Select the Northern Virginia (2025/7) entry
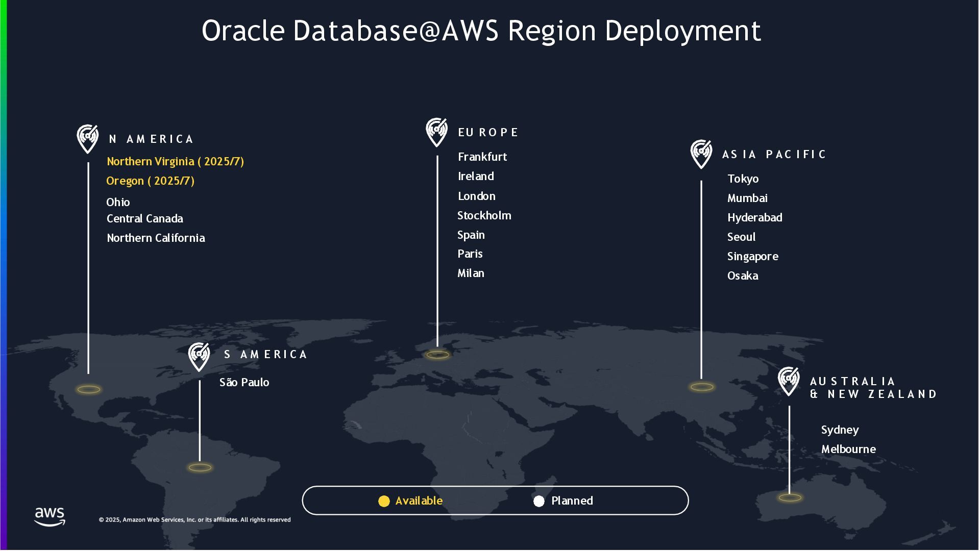 (x=175, y=162)
